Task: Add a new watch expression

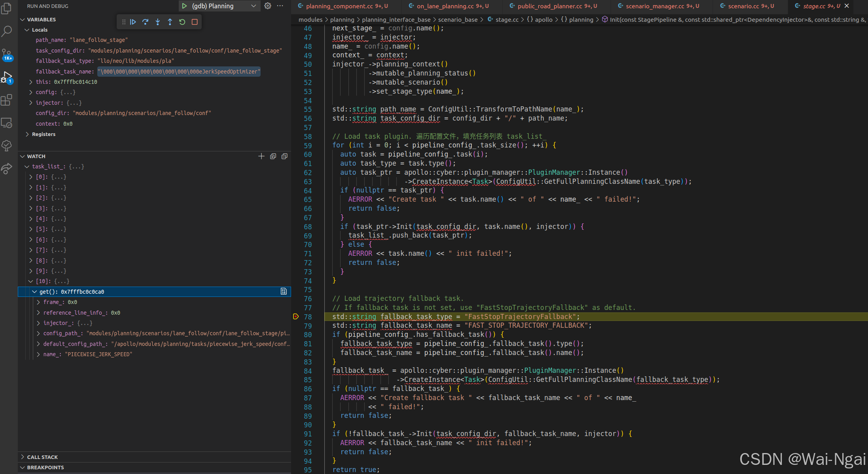Action: 261,156
